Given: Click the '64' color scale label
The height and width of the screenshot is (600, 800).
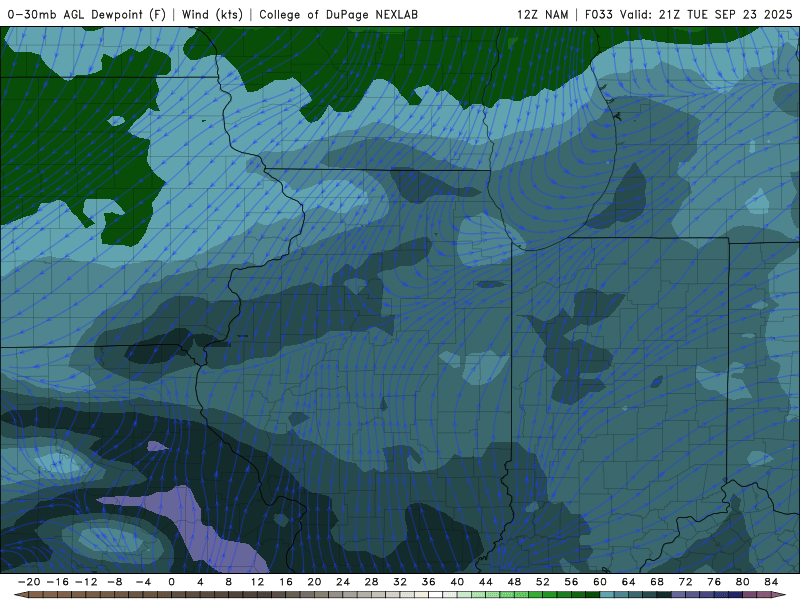Looking at the screenshot, I should pyautogui.click(x=629, y=582).
